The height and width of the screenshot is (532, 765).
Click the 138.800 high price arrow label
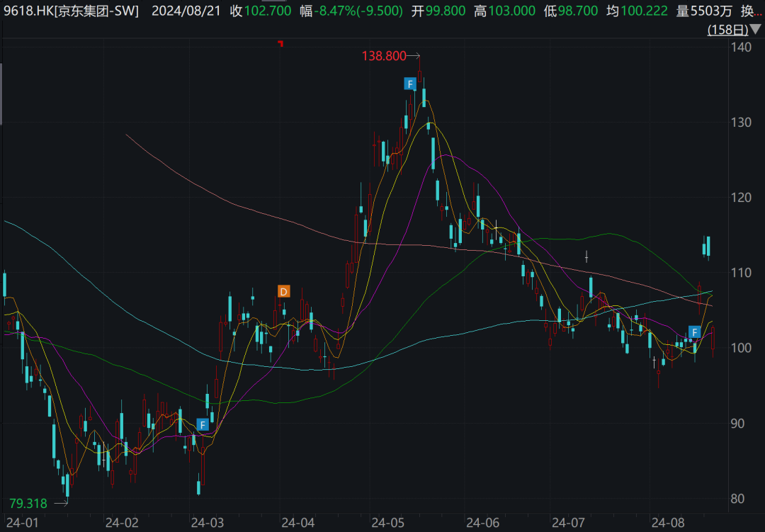[390, 56]
